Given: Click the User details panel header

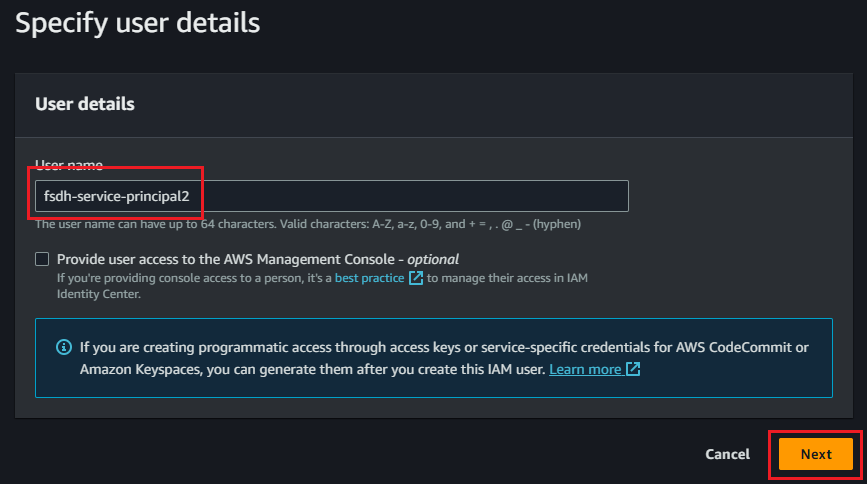Looking at the screenshot, I should tap(85, 104).
